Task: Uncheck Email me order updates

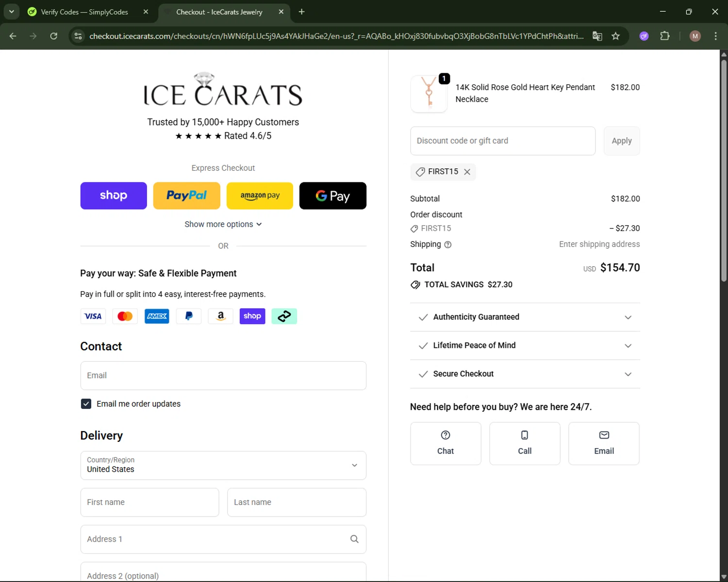Action: point(86,404)
